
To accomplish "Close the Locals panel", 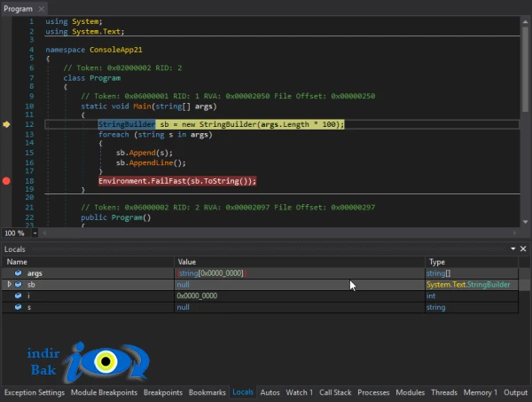I will (523, 248).
